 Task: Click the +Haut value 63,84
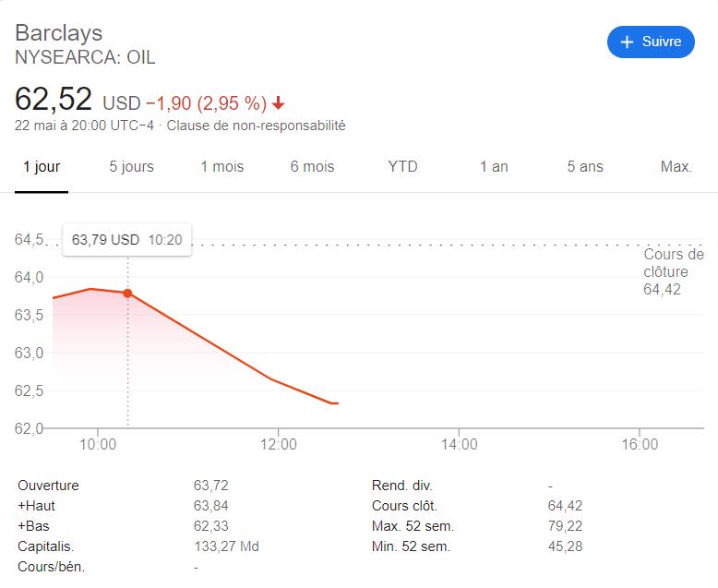(210, 506)
